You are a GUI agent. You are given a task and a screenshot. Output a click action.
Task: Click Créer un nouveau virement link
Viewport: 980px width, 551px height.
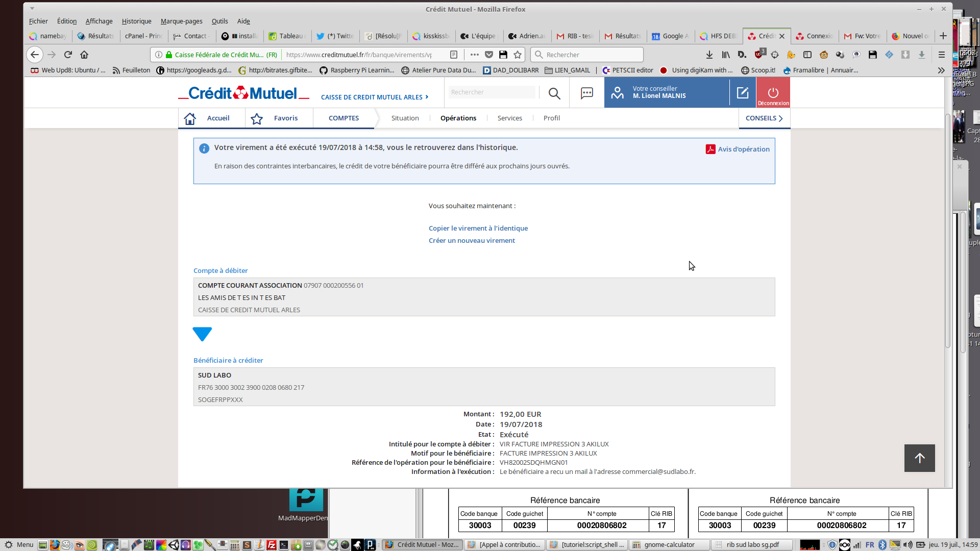pyautogui.click(x=471, y=240)
